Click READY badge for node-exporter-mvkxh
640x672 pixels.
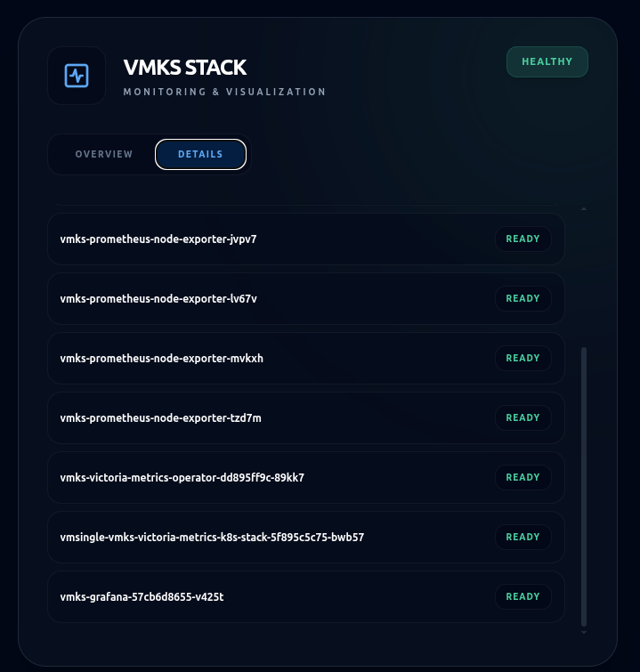(523, 358)
